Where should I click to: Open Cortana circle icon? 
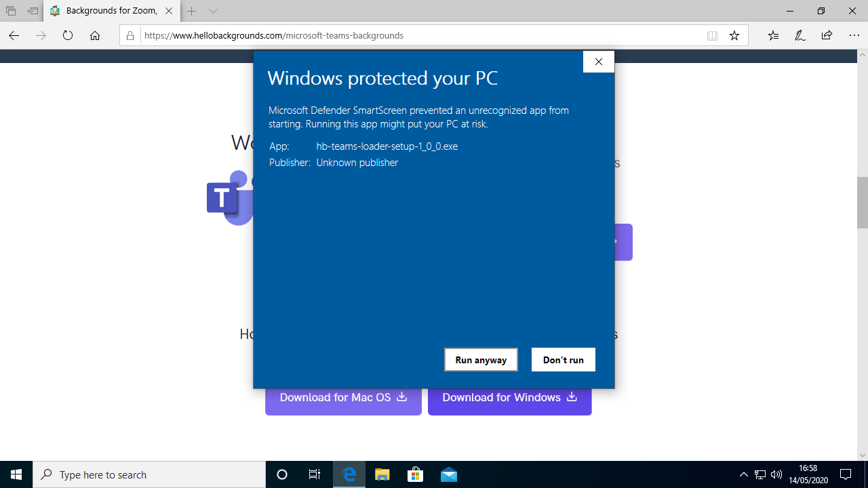282,474
